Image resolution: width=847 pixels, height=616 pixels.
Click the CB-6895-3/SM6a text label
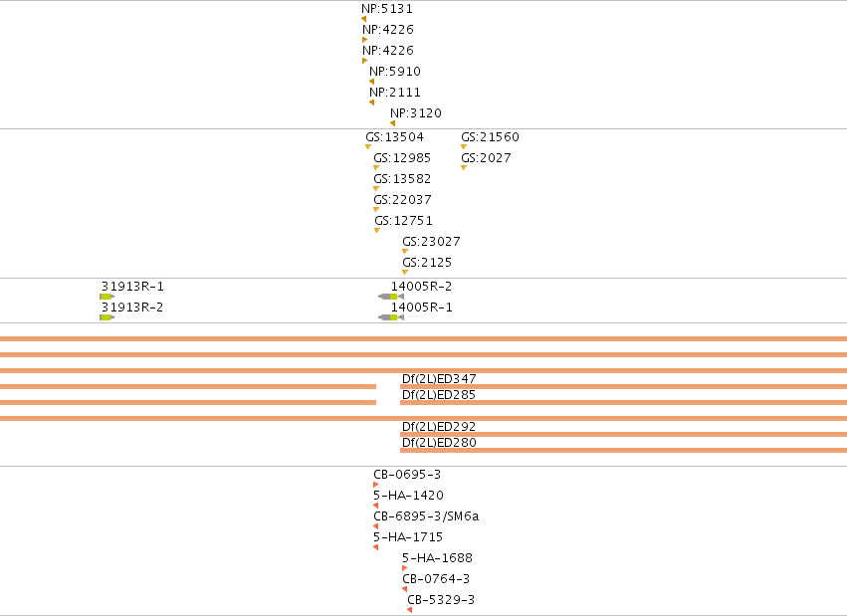[426, 516]
